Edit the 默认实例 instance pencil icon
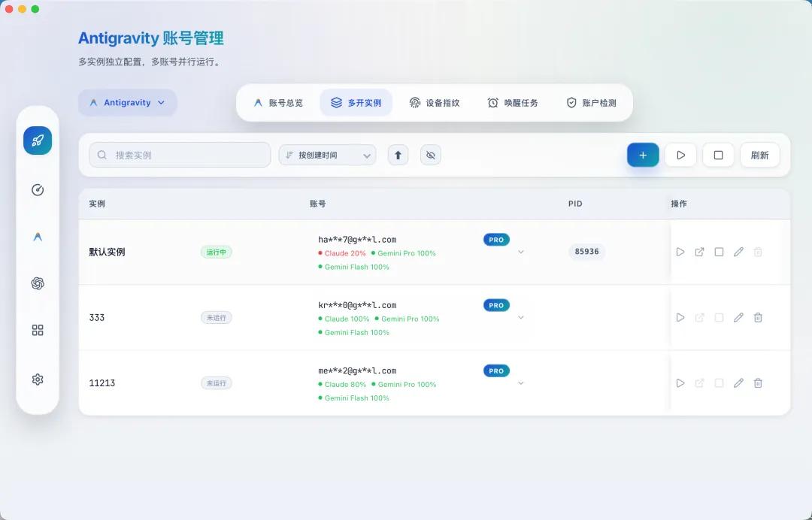This screenshot has height=520, width=812. click(x=738, y=252)
